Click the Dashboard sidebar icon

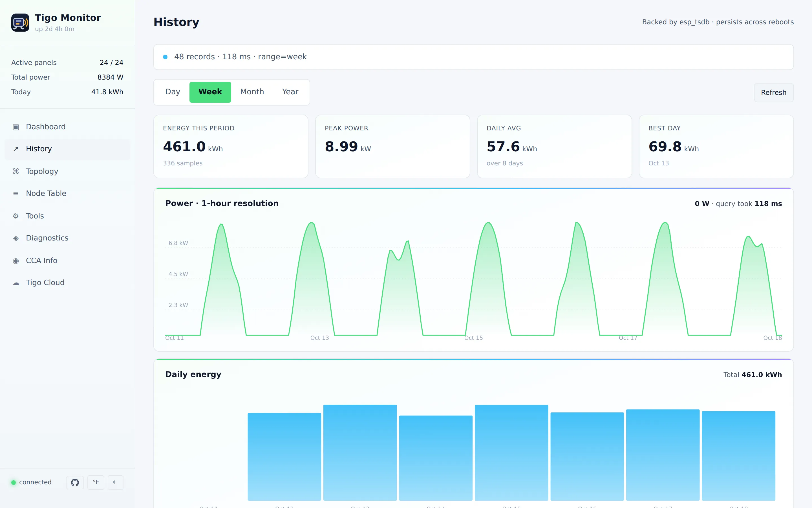click(16, 127)
